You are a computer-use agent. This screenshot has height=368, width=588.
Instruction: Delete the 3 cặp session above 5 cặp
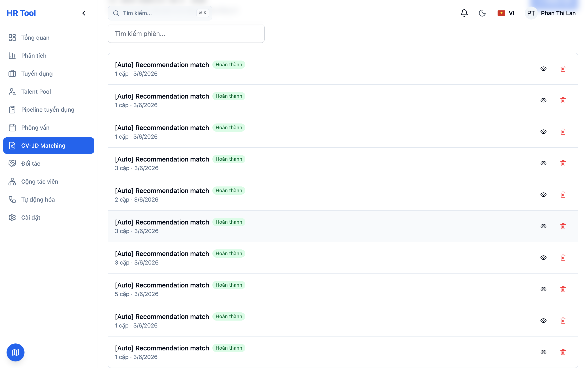click(563, 258)
